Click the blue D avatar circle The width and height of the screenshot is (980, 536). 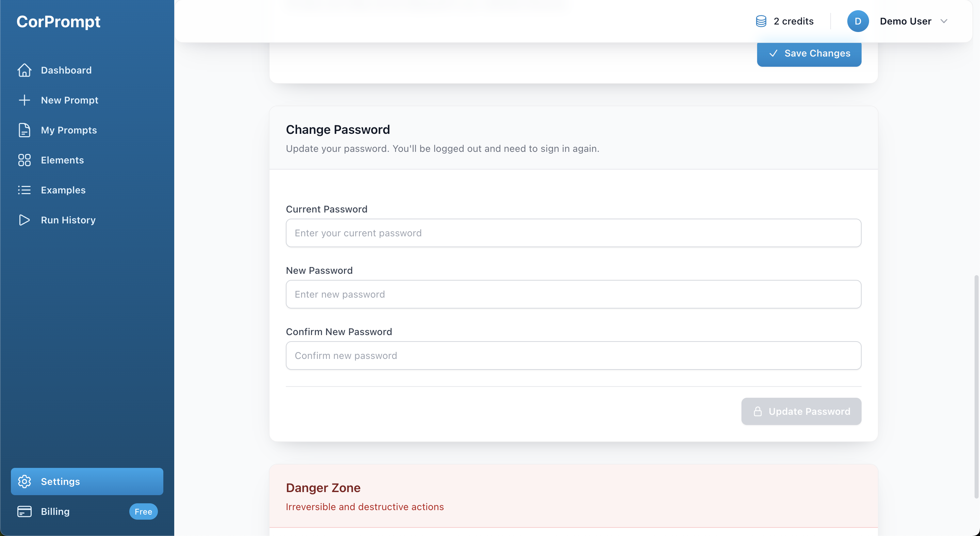(858, 21)
